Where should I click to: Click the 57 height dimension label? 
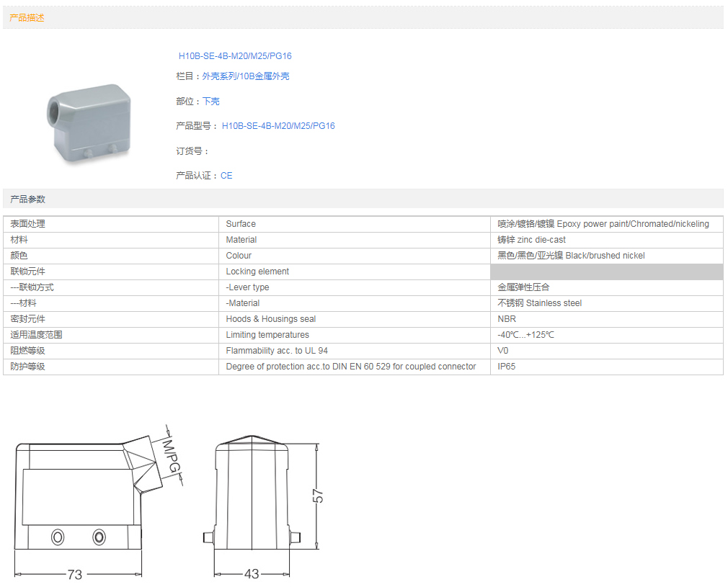pos(318,496)
